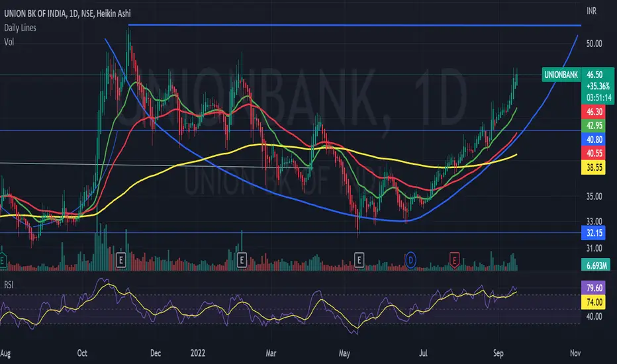617x364 pixels.
Task: Click the UNION BK OF INDIA symbol title
Action: (68, 13)
